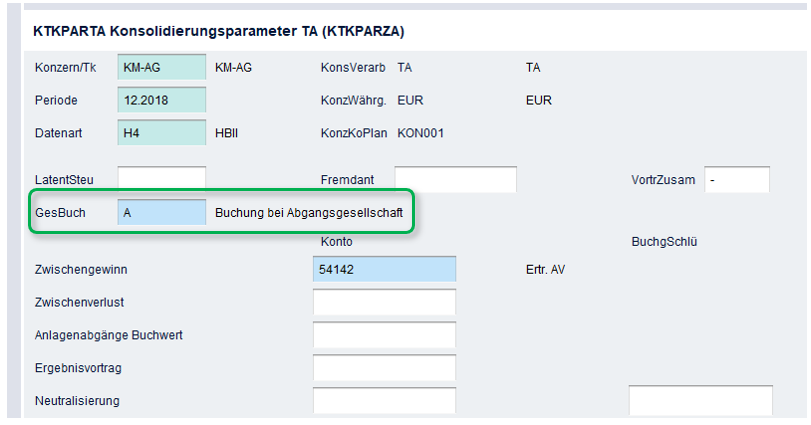
Task: Click the KTKPARTA Konsolidierungsparameter TA title
Action: pos(219,31)
